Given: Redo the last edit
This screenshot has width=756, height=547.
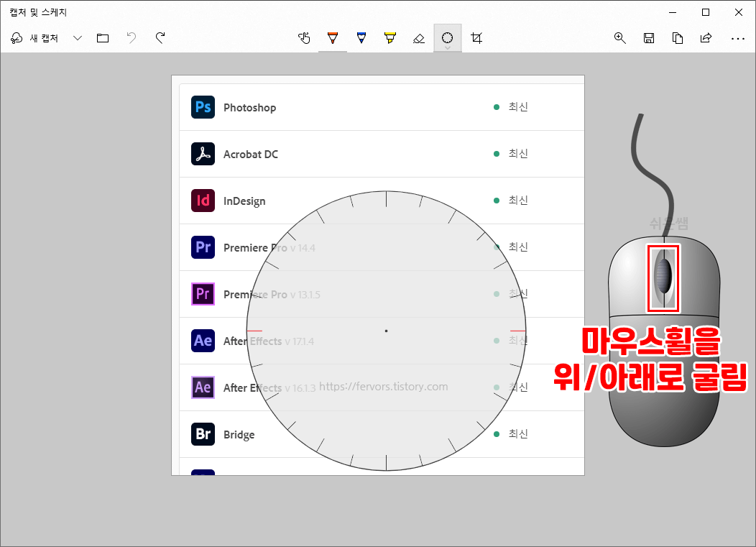Looking at the screenshot, I should pyautogui.click(x=160, y=38).
